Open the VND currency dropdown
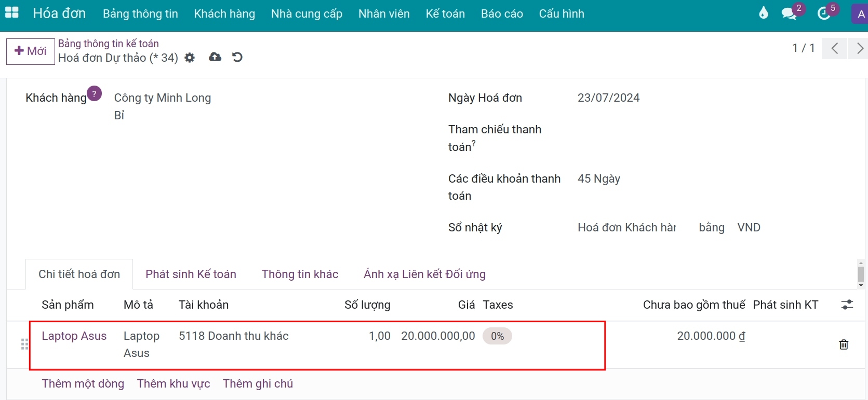This screenshot has height=400, width=868. [749, 228]
